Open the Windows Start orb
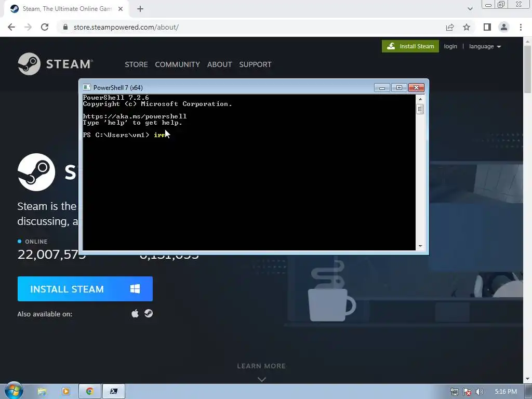Image resolution: width=532 pixels, height=399 pixels. pyautogui.click(x=14, y=391)
